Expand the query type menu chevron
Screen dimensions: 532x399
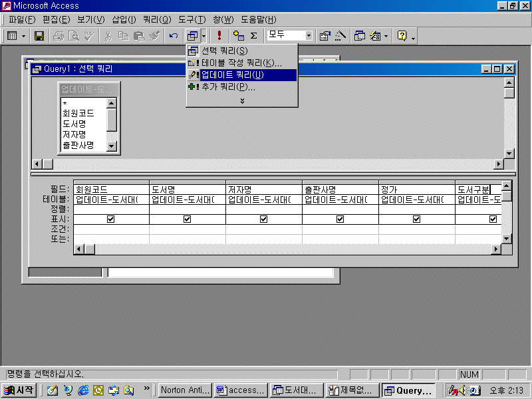242,101
